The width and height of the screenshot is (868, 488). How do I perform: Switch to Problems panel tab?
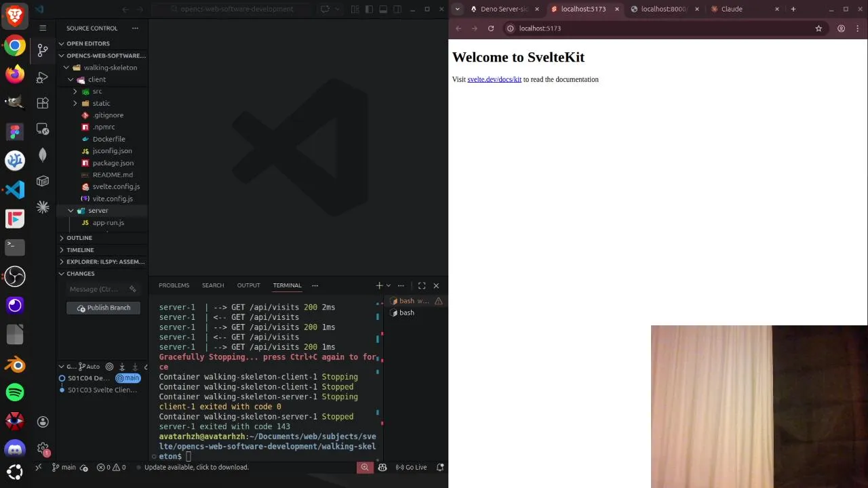click(x=174, y=285)
